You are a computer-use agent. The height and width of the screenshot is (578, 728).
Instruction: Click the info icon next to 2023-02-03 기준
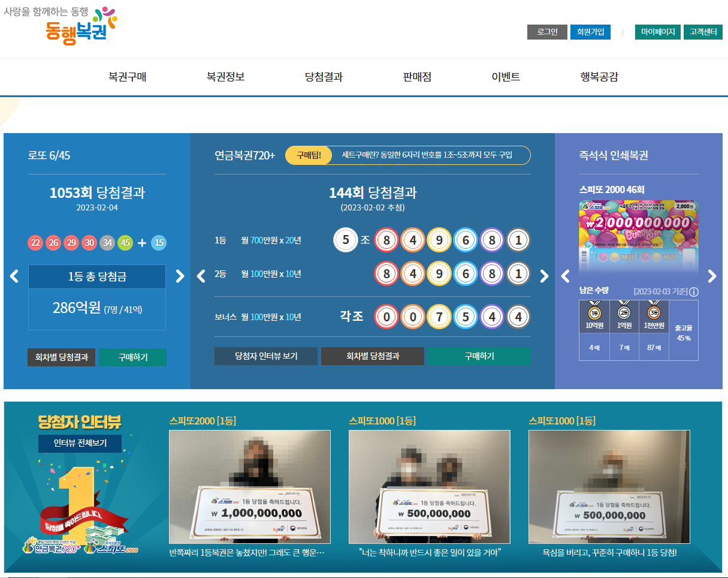click(x=694, y=292)
